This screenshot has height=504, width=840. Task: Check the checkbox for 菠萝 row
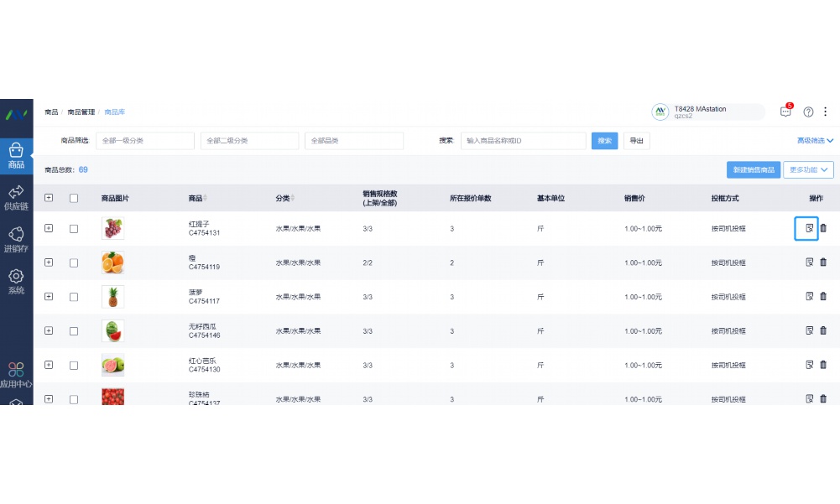pyautogui.click(x=73, y=296)
